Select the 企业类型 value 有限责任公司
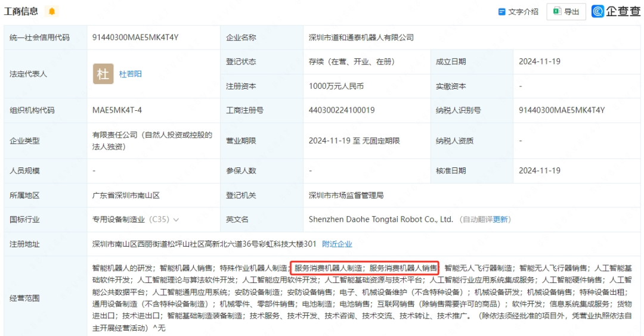 (x=152, y=141)
